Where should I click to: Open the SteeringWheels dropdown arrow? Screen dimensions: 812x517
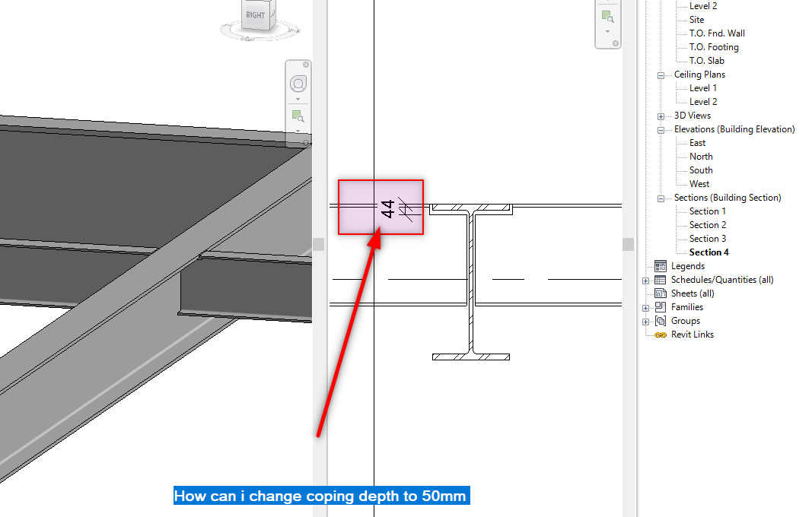coord(298,98)
